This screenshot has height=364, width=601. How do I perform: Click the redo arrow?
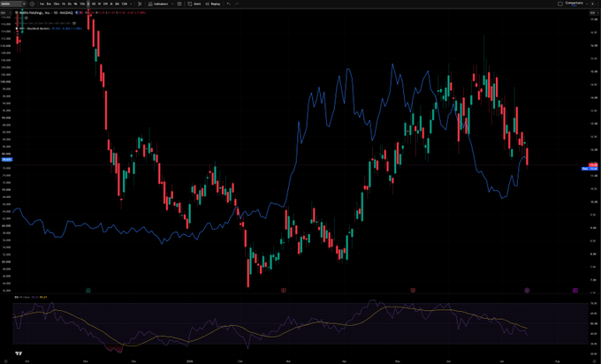(x=237, y=4)
